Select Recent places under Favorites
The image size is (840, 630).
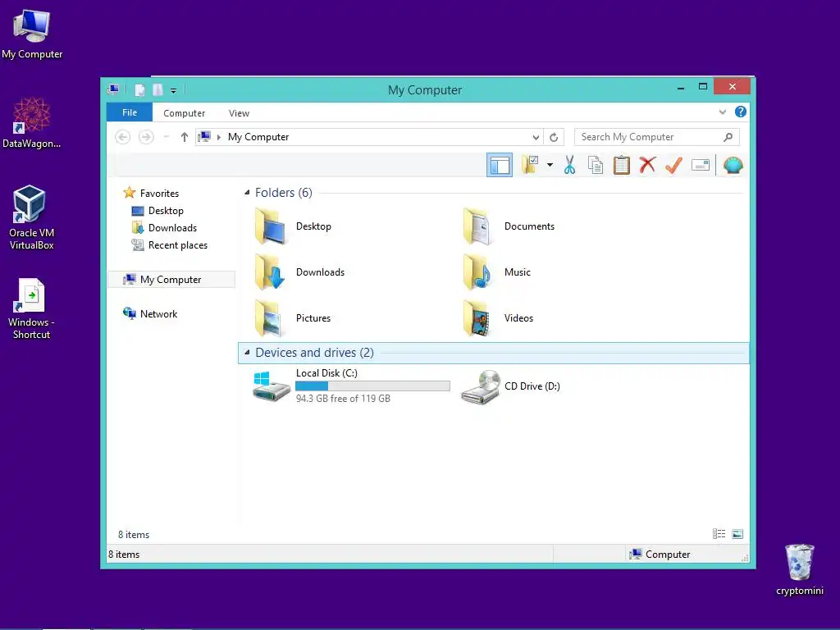click(170, 244)
